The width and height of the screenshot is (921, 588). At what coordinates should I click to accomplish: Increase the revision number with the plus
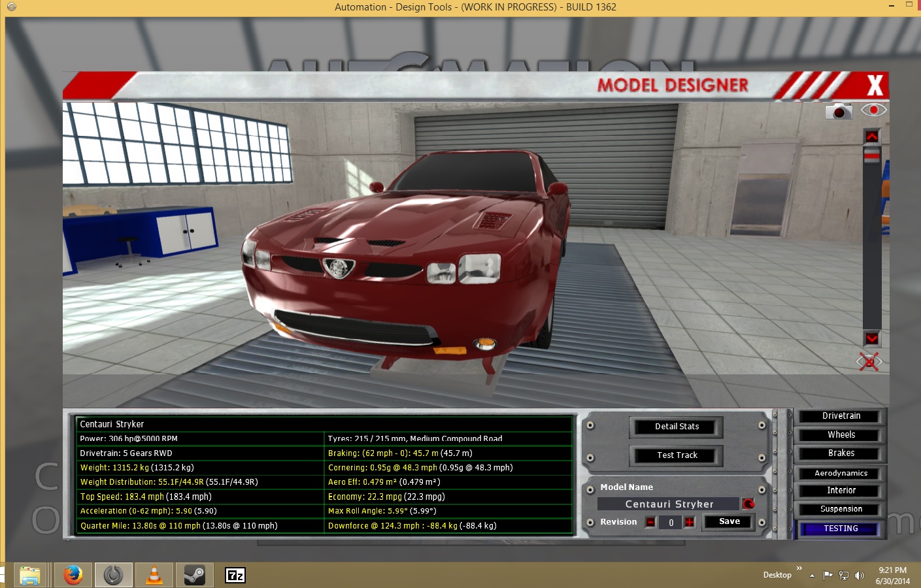click(x=689, y=522)
